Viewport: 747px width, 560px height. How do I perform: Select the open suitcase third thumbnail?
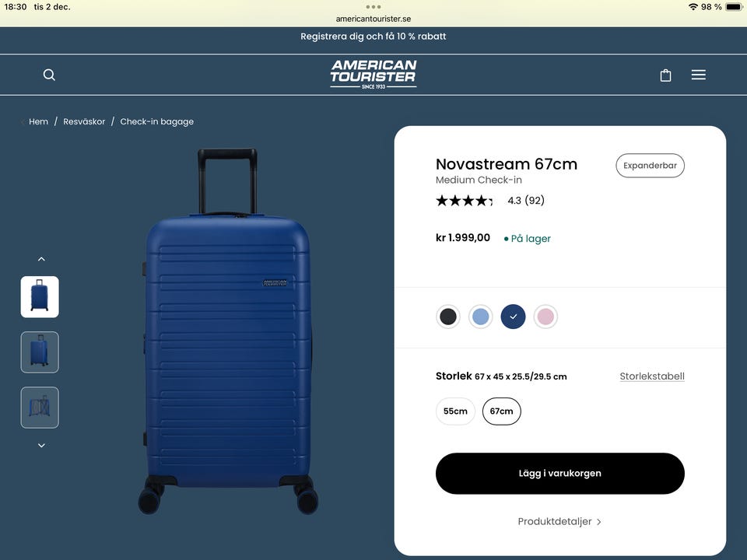coord(40,408)
